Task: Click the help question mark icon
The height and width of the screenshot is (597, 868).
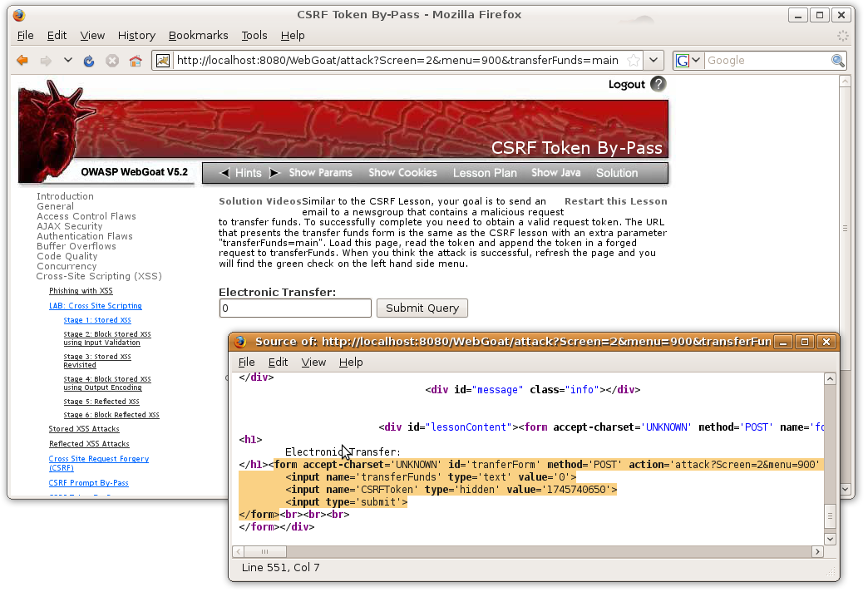Action: 658,84
